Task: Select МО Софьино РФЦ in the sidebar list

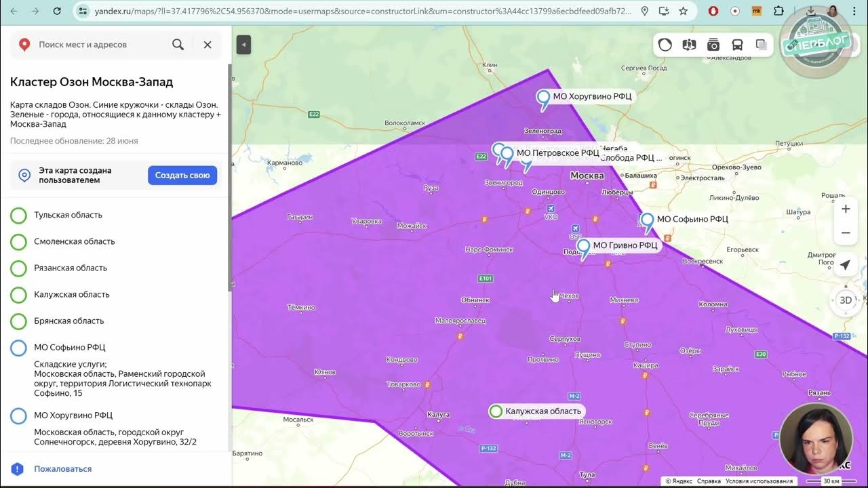Action: tap(70, 347)
